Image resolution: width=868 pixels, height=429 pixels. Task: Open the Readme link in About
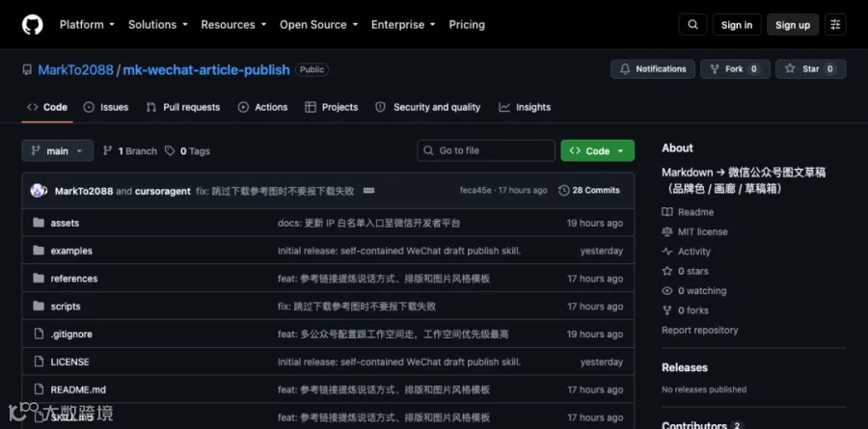[688, 212]
